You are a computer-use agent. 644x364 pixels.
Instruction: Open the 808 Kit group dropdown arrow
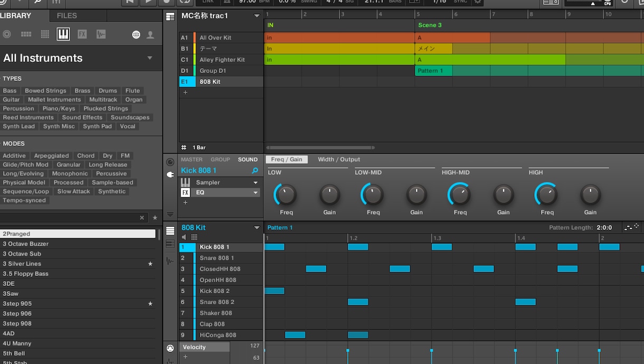257,228
